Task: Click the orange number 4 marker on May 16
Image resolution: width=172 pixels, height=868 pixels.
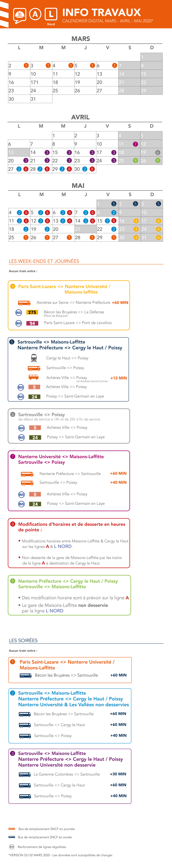Action: (136, 221)
